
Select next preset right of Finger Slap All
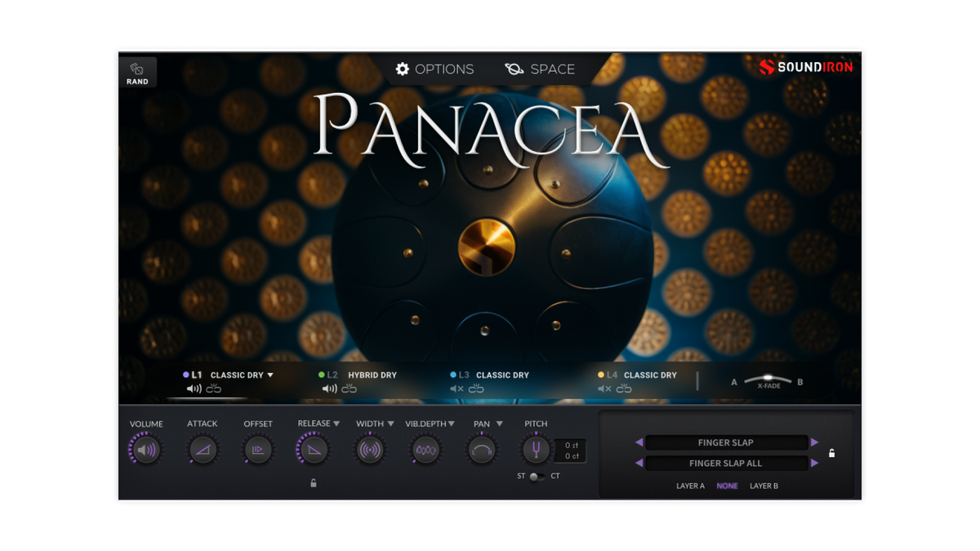(x=814, y=463)
